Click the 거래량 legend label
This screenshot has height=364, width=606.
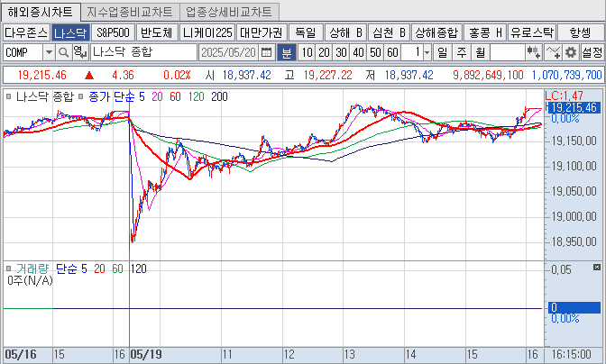pos(32,268)
